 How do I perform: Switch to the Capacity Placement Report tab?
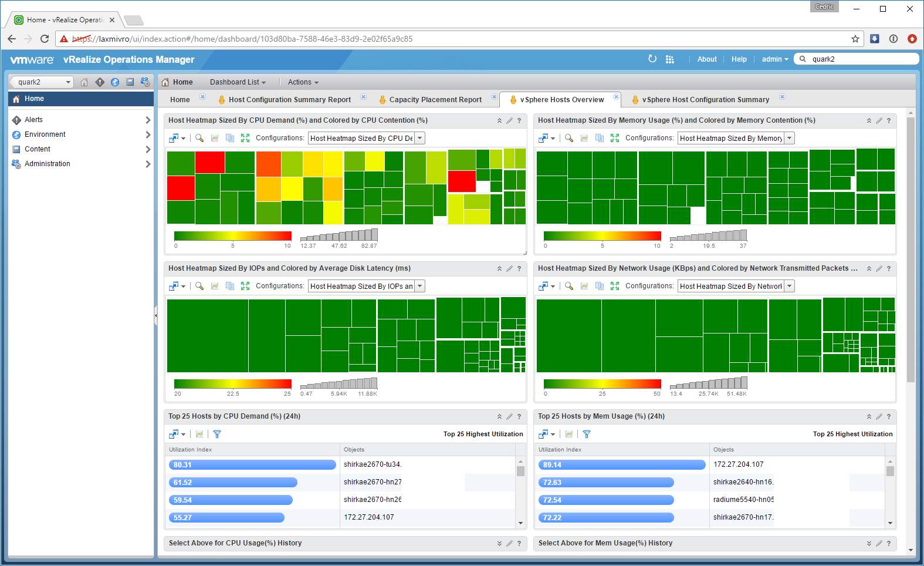(435, 100)
